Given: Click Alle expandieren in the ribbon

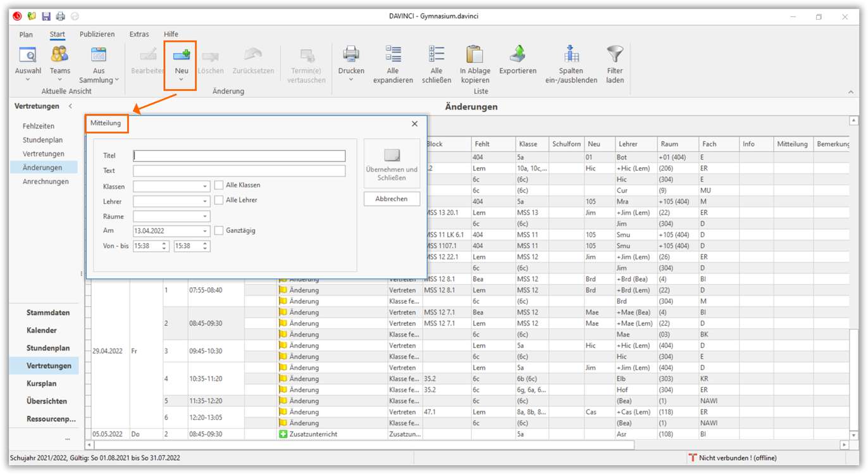Looking at the screenshot, I should [393, 55].
